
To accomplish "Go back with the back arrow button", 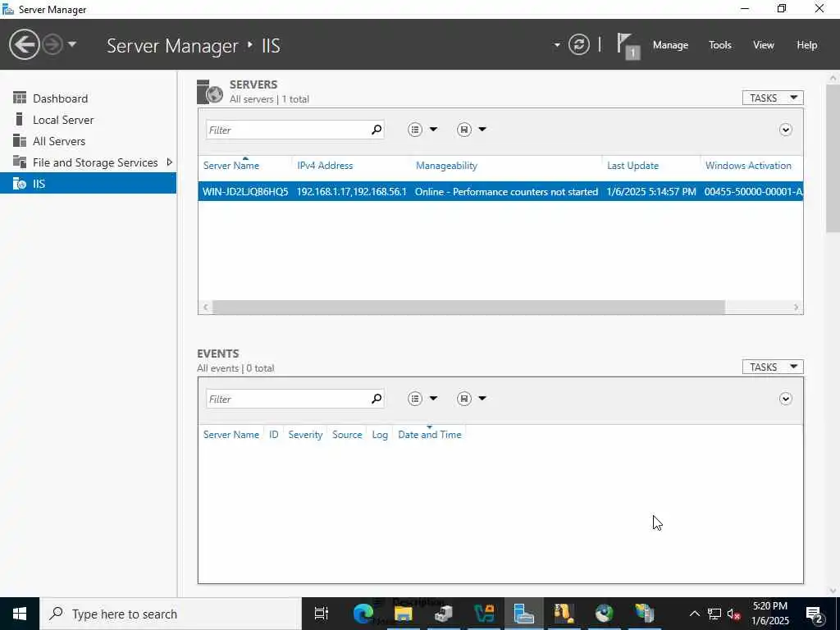I will point(24,44).
